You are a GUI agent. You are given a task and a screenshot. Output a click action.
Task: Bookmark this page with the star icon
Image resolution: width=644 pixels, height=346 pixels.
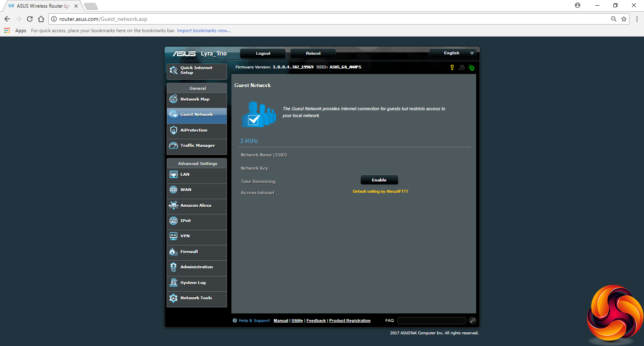click(624, 19)
